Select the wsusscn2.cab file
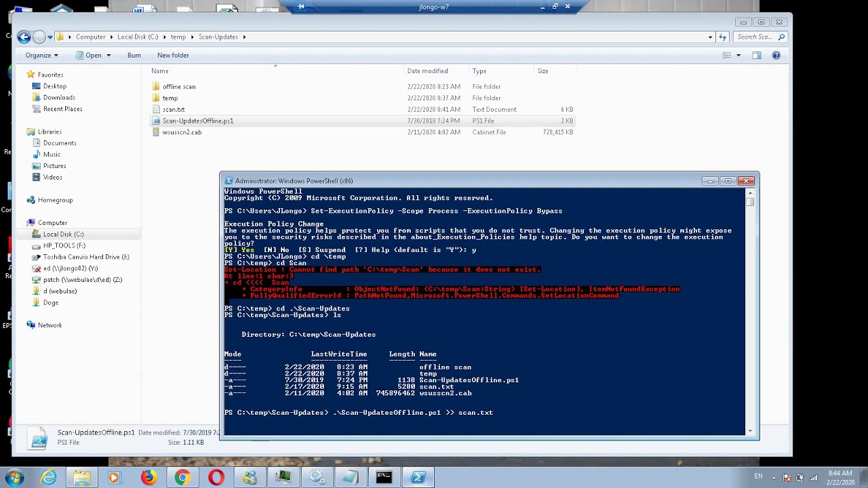The image size is (868, 488). coord(182,133)
